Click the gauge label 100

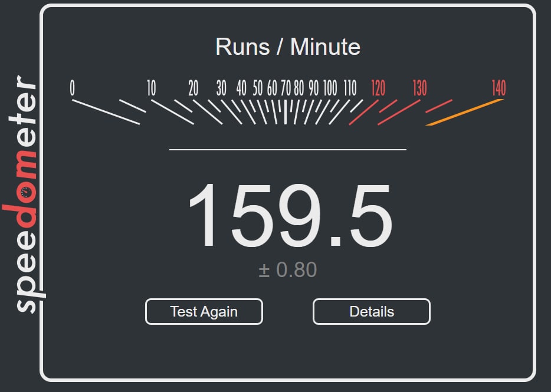pos(330,88)
